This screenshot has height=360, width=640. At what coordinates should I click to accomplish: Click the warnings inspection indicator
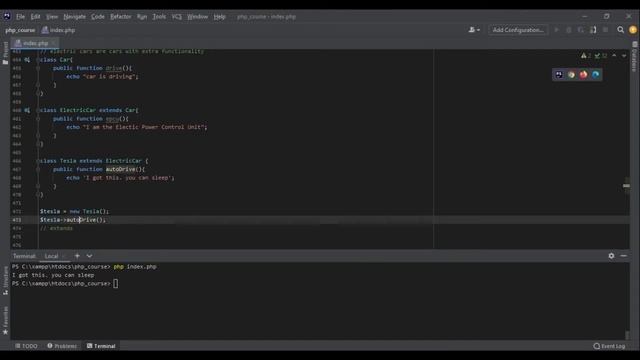[x=586, y=56]
